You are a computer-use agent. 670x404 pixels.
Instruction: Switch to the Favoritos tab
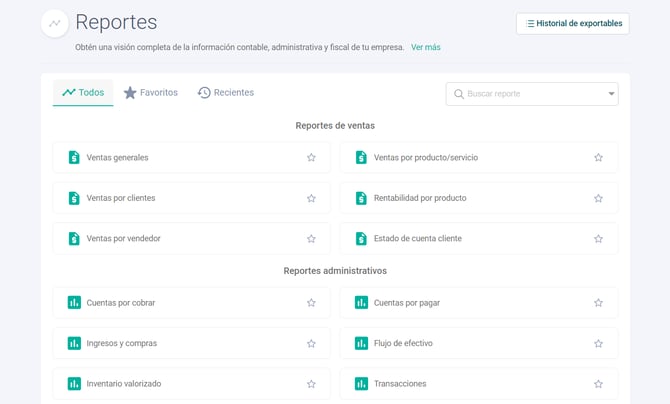click(151, 92)
